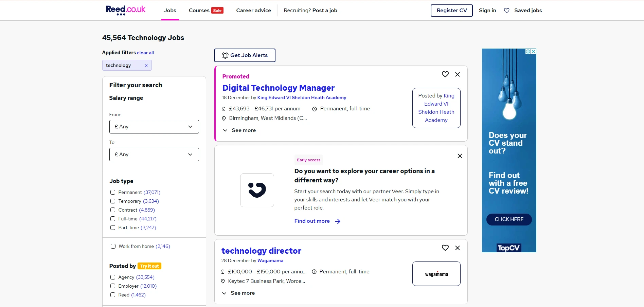Click the wagamama company logo

[436, 274]
